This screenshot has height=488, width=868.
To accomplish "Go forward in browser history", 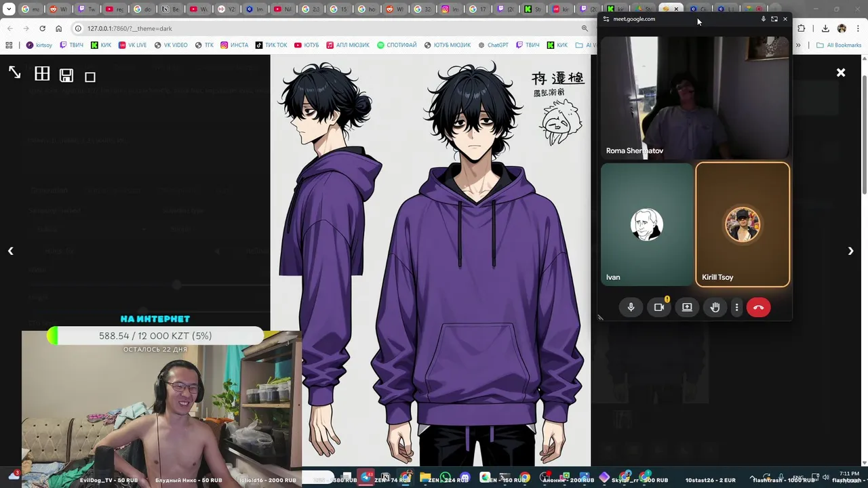I will [x=26, y=28].
